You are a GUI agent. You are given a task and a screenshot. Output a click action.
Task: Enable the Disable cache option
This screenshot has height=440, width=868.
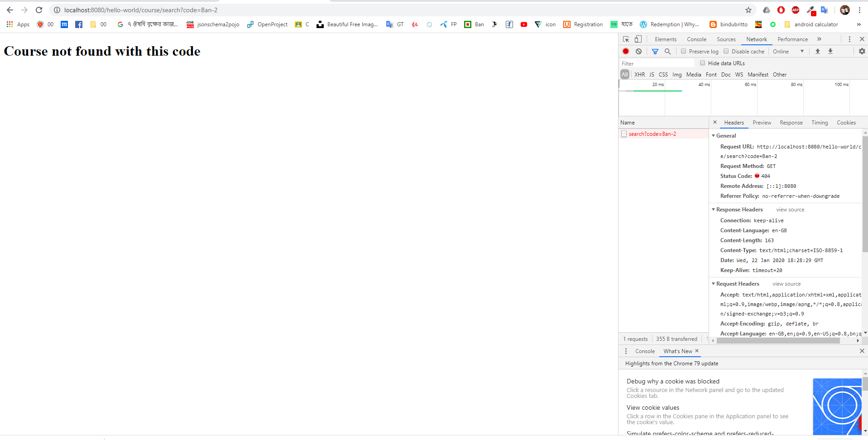point(725,51)
